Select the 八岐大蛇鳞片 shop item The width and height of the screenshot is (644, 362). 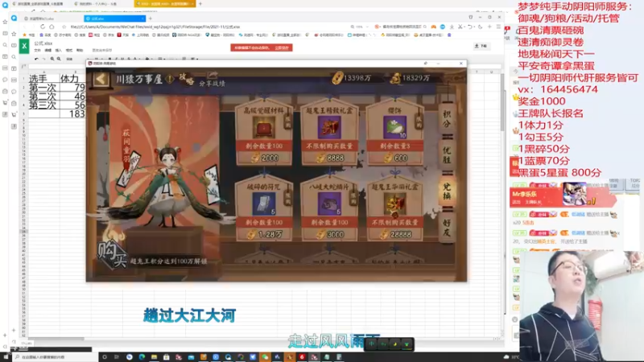(x=329, y=208)
